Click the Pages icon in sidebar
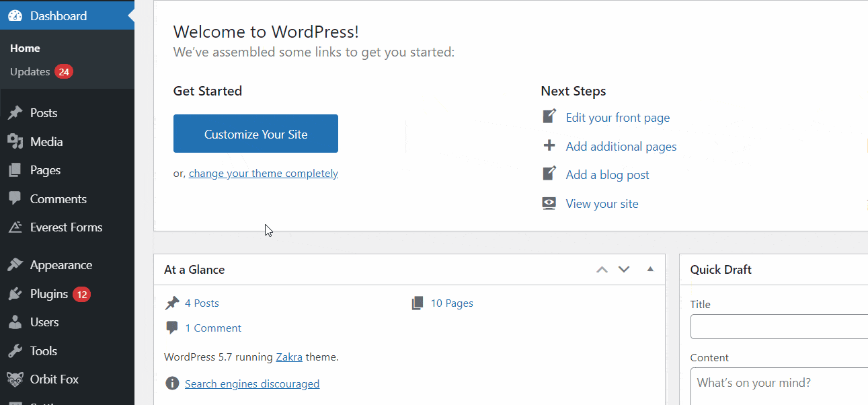The width and height of the screenshot is (868, 405). click(x=15, y=170)
